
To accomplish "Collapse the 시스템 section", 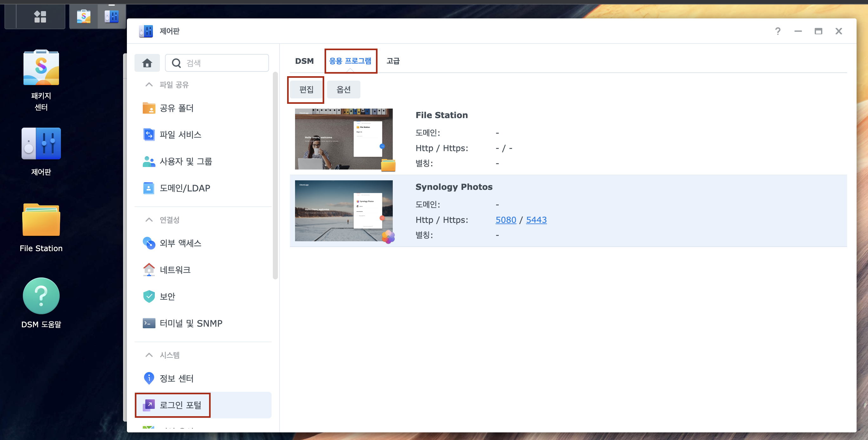I will tap(149, 355).
